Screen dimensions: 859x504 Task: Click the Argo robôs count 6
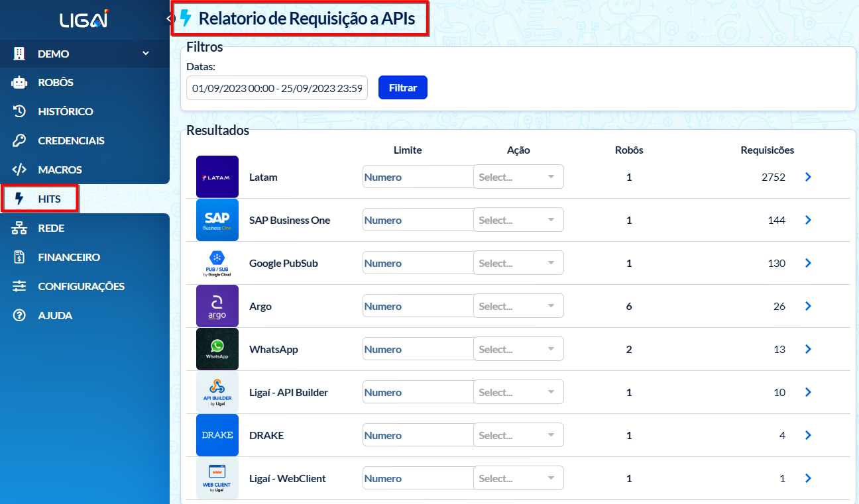[x=629, y=306]
